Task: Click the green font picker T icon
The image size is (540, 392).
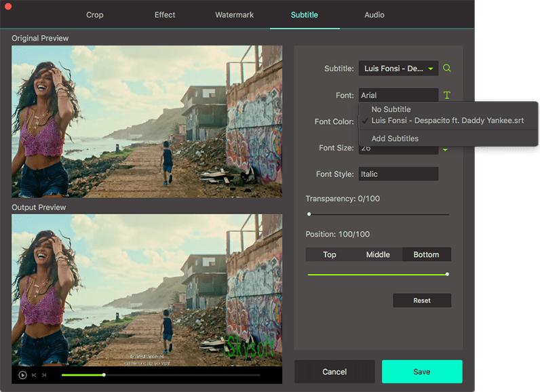Action: click(x=446, y=96)
